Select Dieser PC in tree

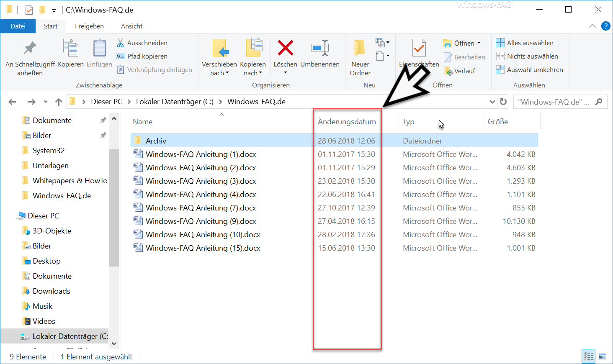pyautogui.click(x=43, y=216)
